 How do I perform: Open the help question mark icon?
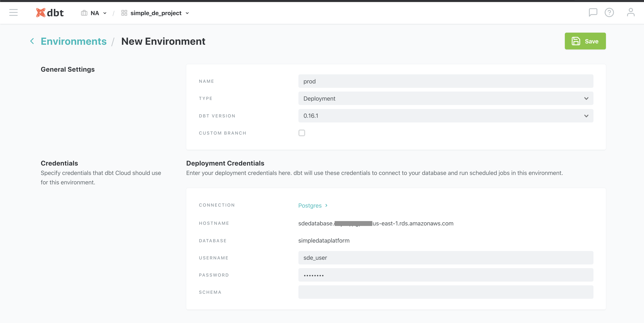pos(609,12)
